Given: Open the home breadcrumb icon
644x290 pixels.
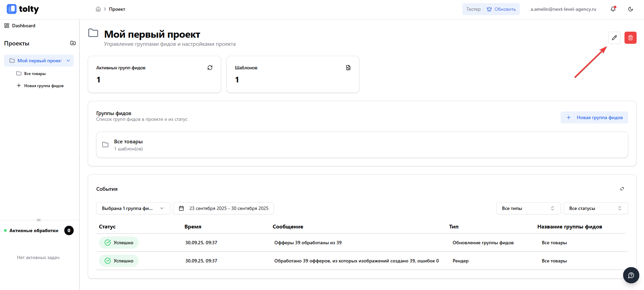Looking at the screenshot, I should point(98,9).
